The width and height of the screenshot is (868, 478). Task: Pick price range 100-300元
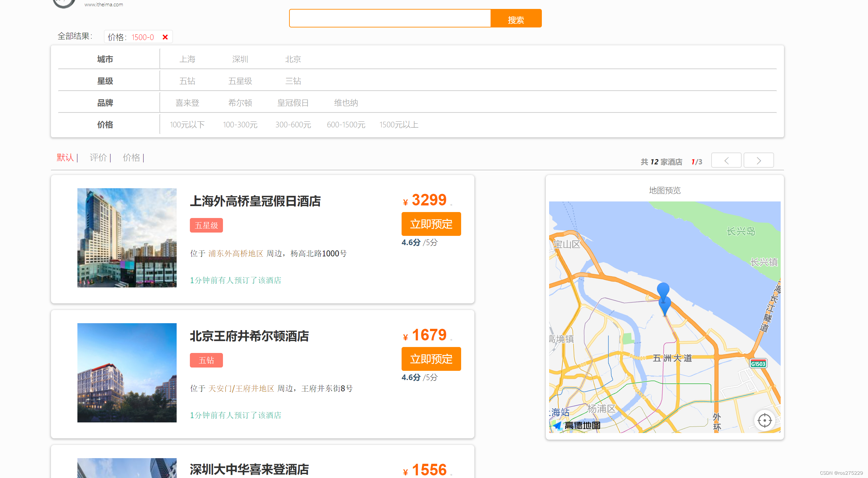click(x=240, y=125)
